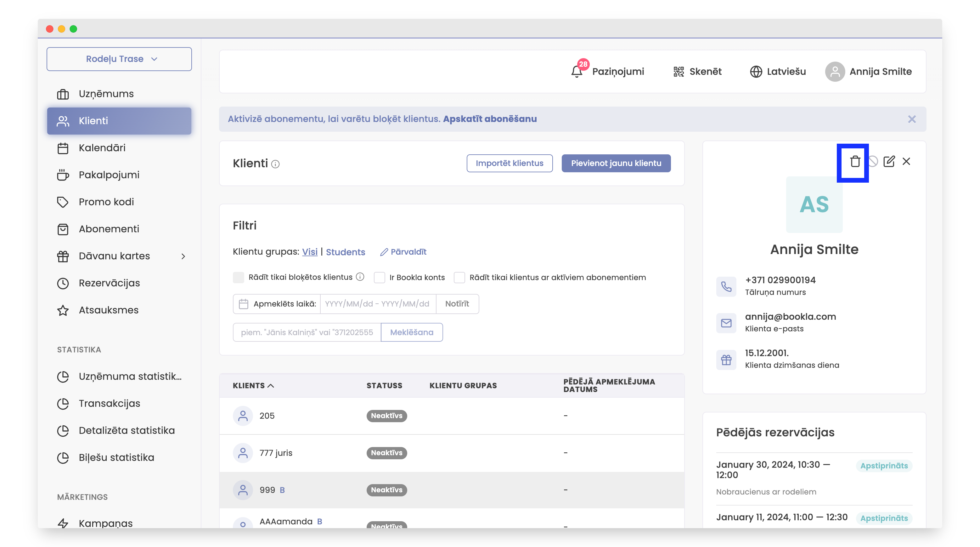
Task: Click the client search input field
Action: tap(307, 332)
